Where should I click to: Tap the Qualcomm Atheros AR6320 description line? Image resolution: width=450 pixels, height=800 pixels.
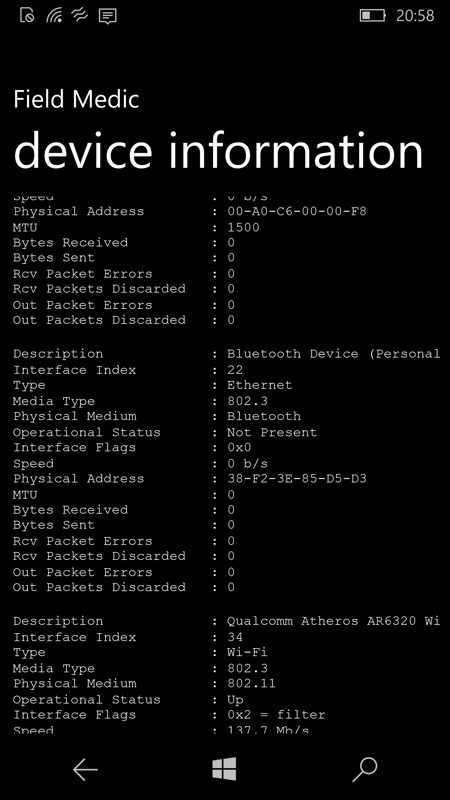click(226, 621)
